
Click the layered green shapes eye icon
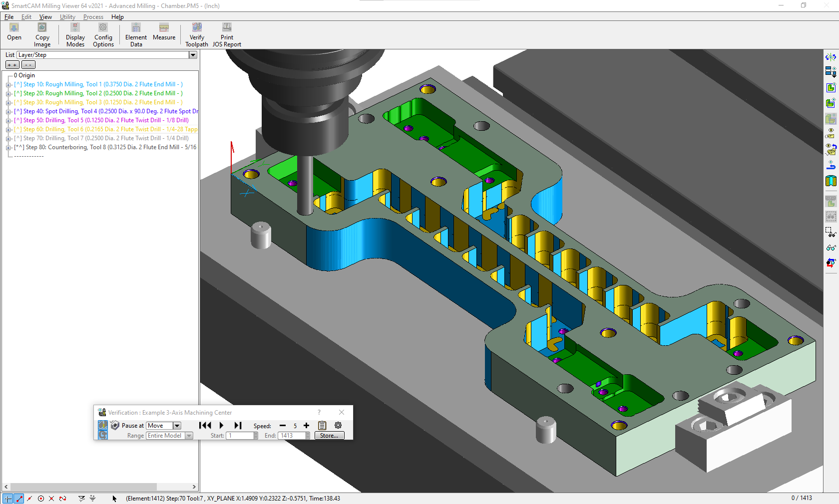pyautogui.click(x=831, y=103)
